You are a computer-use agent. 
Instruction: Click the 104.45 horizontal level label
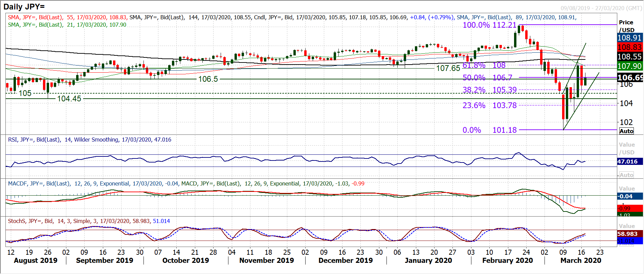(69, 99)
